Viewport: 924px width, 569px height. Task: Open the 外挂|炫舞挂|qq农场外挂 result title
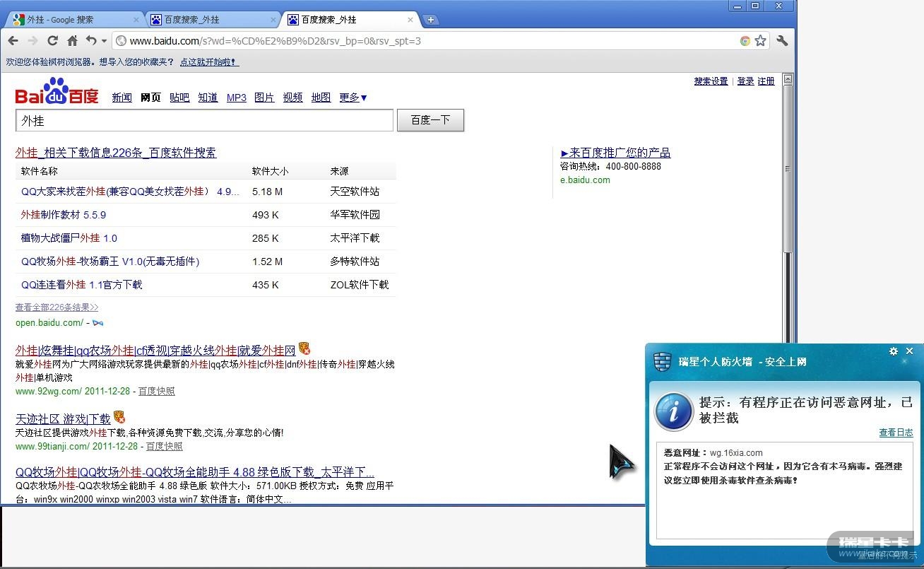tap(155, 350)
